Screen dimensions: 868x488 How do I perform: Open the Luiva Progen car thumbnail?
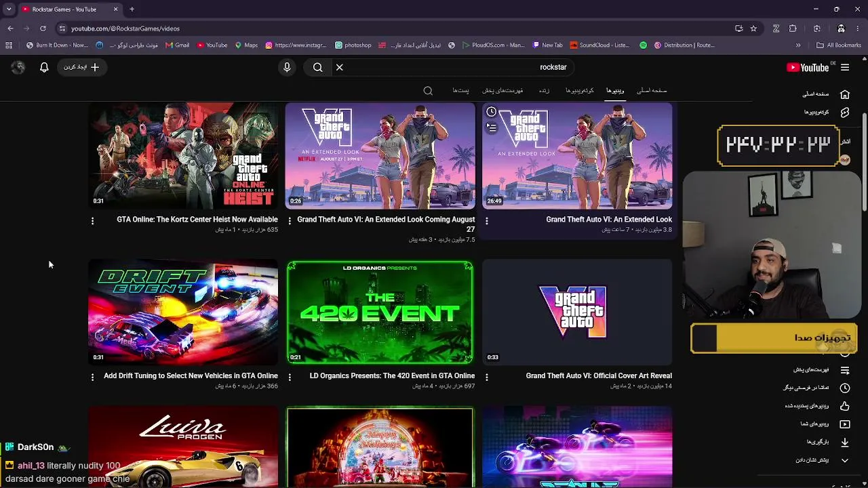pyautogui.click(x=183, y=447)
